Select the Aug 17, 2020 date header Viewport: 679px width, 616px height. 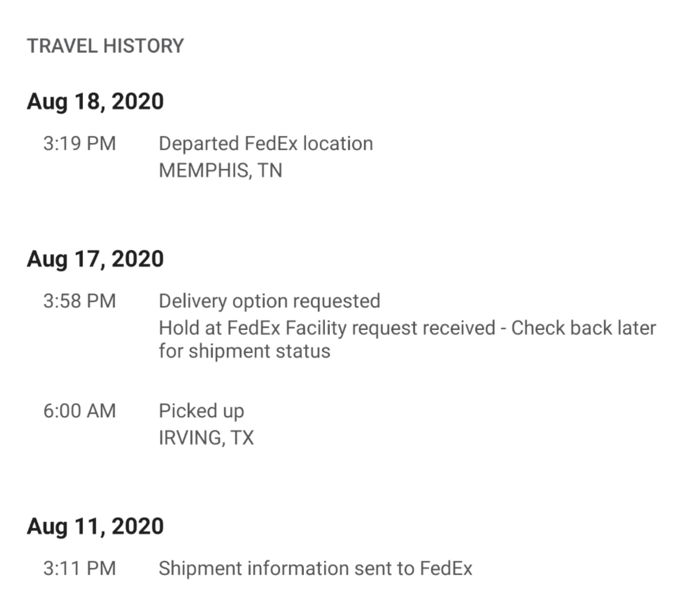tap(95, 259)
